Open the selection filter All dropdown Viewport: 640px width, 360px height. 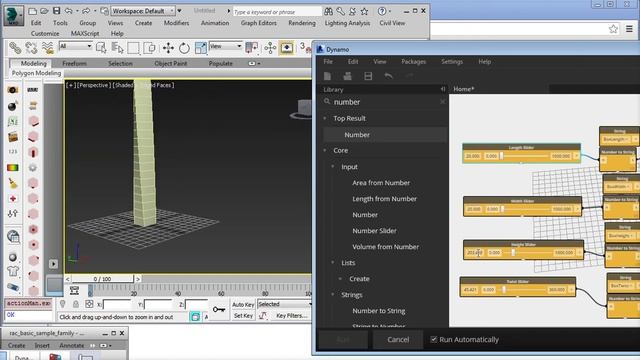tap(76, 46)
